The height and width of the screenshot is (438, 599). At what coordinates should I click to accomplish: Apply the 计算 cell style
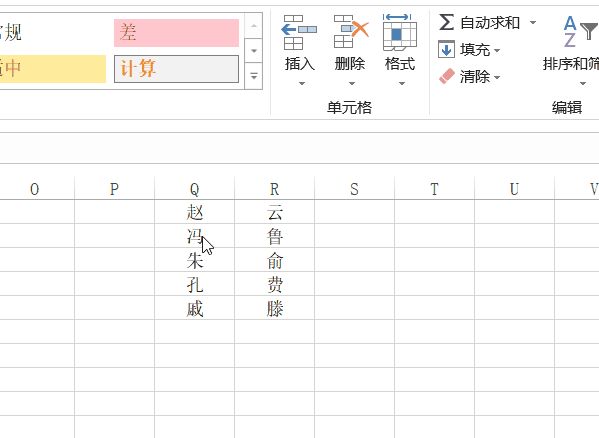(176, 69)
